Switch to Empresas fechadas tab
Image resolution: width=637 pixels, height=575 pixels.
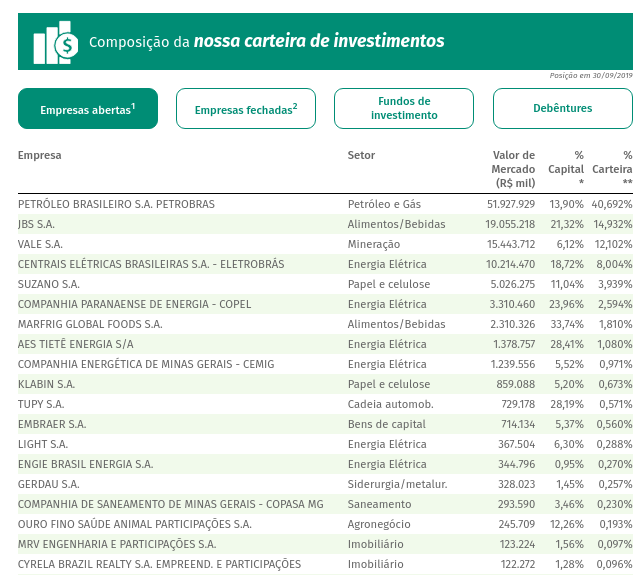click(246, 109)
